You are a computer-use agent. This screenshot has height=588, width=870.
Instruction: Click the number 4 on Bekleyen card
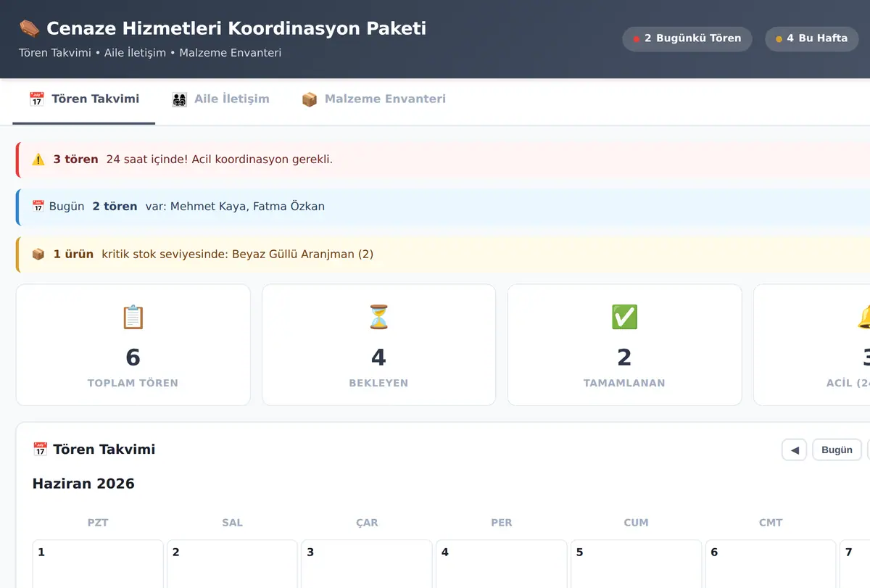378,357
